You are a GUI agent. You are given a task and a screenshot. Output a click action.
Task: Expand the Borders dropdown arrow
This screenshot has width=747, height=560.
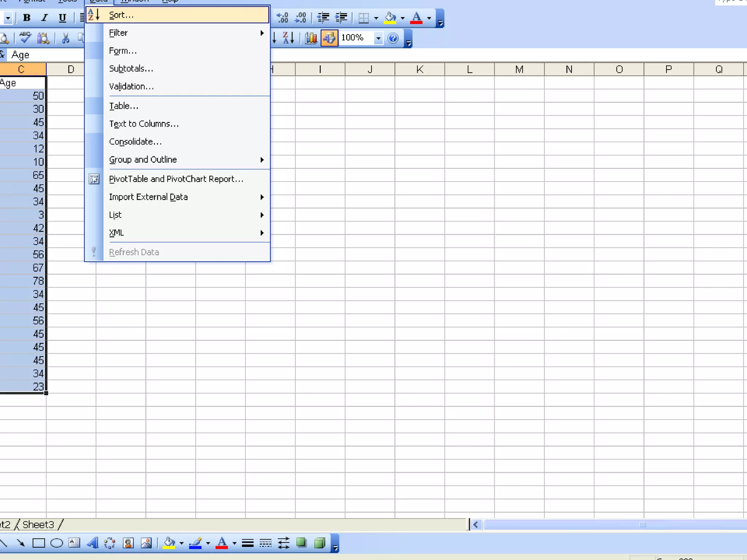(376, 17)
